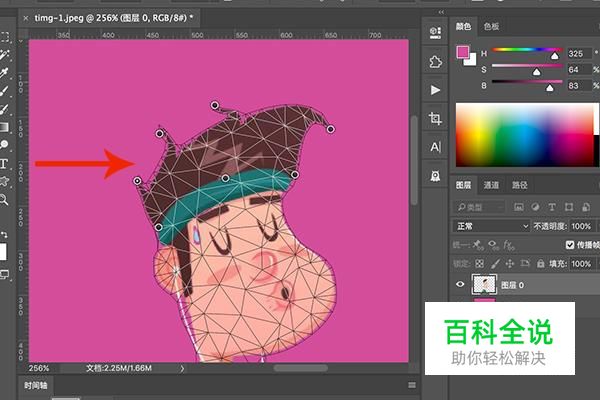Click the white background swatch in Color panel
Screen dimensions: 600x400
471,60
